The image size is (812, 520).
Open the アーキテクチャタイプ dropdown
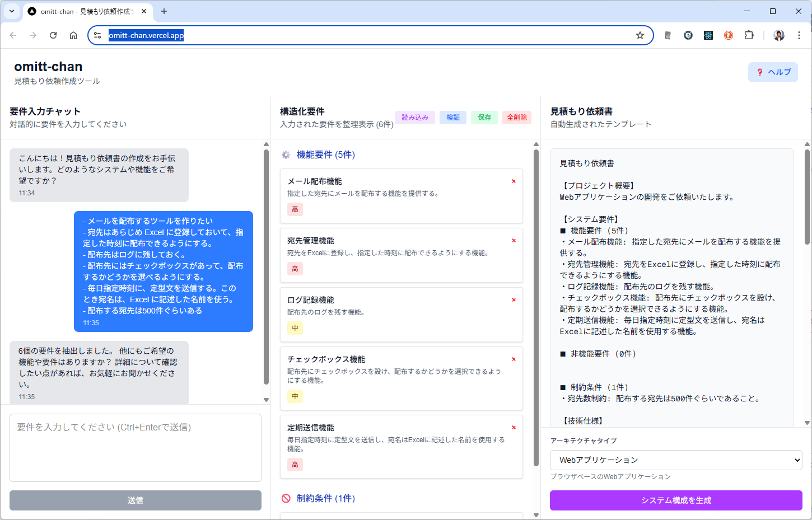pyautogui.click(x=676, y=460)
